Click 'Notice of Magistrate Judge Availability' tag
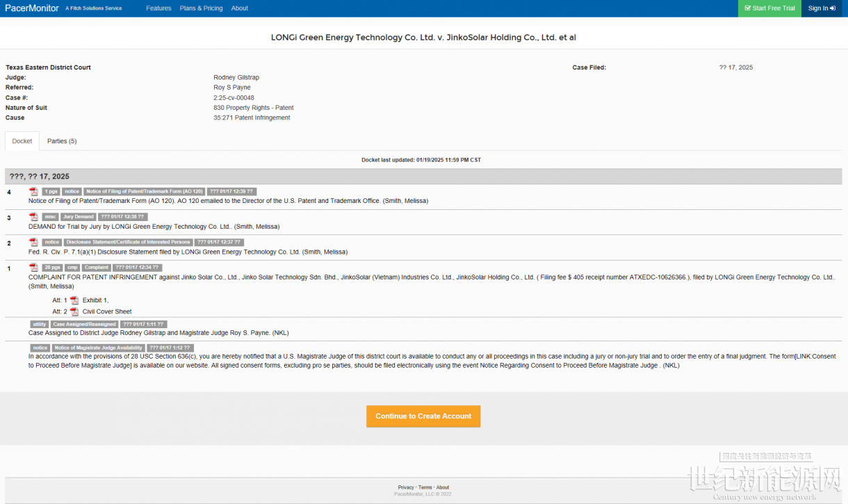The image size is (848, 504). tap(98, 348)
